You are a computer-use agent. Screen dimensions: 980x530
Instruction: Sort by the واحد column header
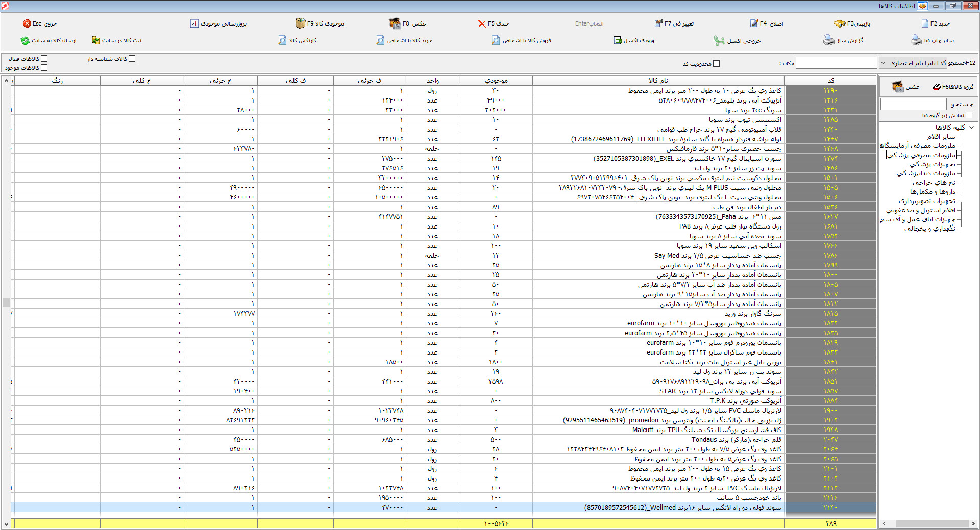point(433,81)
